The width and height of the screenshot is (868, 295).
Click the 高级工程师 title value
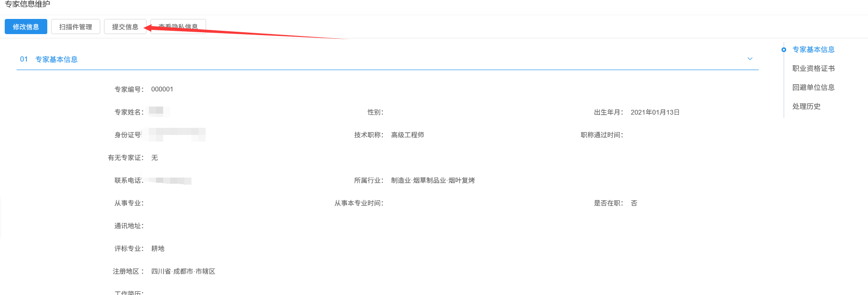(x=408, y=135)
